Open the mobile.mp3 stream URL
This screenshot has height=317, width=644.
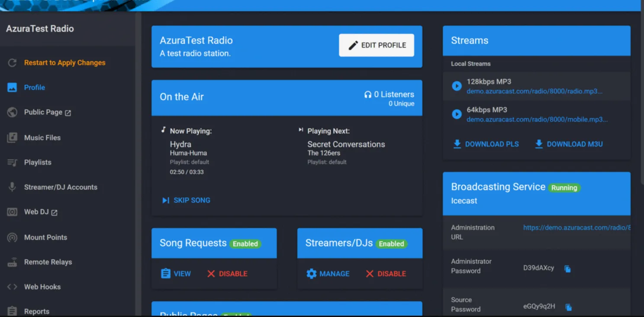coord(537,120)
